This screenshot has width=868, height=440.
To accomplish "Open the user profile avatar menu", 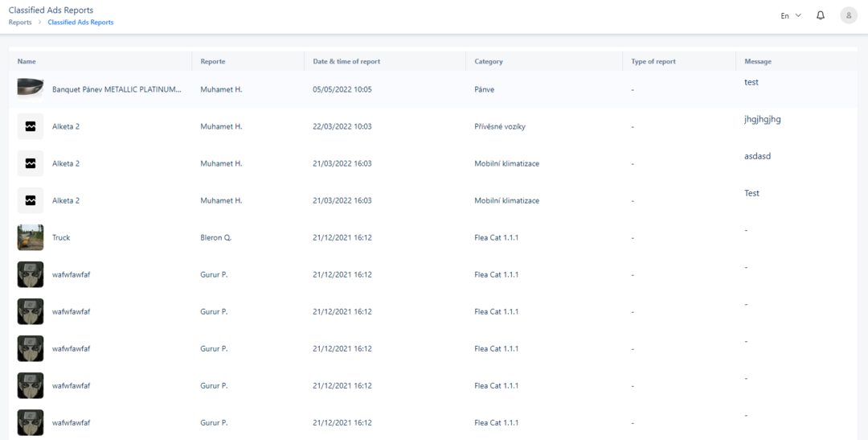I will point(849,15).
